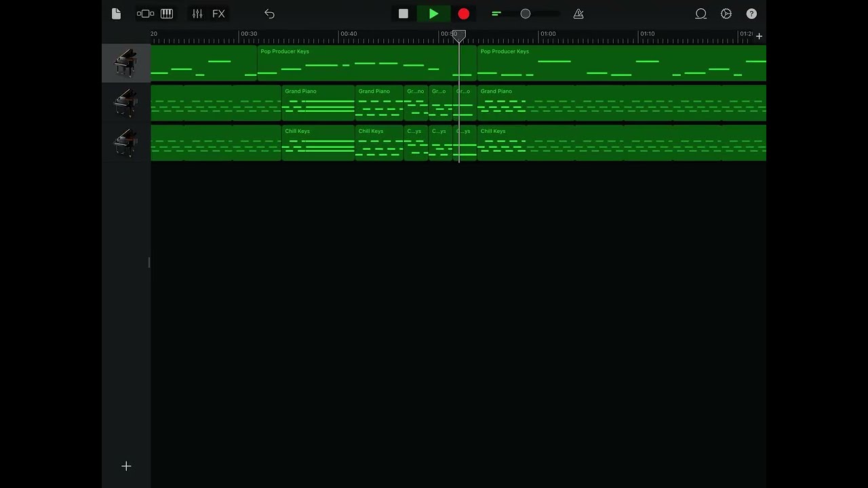Undo the last action

click(269, 14)
